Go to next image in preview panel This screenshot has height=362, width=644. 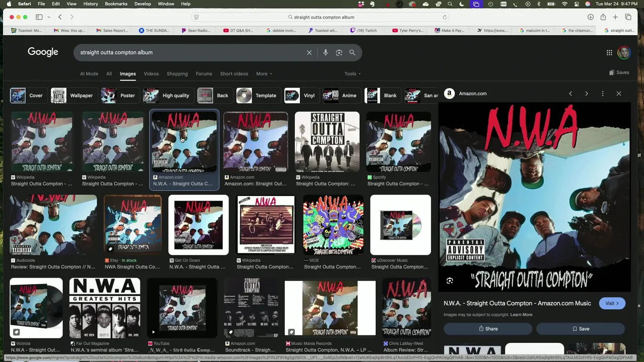click(x=587, y=94)
